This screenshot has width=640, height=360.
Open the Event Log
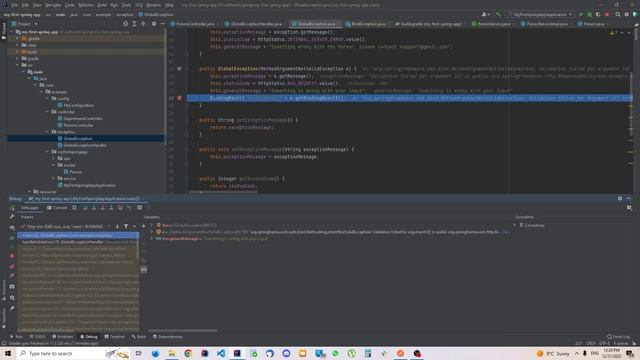[x=618, y=337]
